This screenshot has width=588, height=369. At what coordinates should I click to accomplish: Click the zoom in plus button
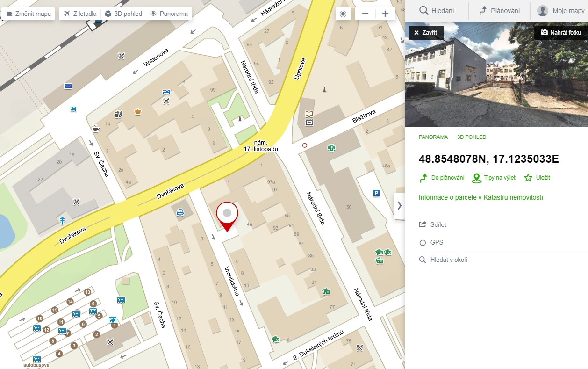pyautogui.click(x=385, y=14)
